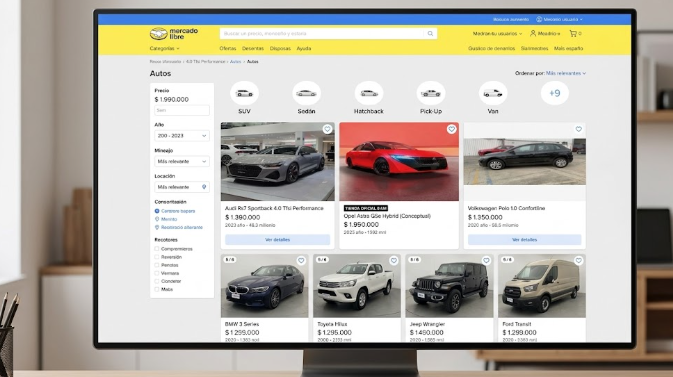Click the account avatar icon in the blue bar
Screen dimensions: 673x377
[x=539, y=19]
